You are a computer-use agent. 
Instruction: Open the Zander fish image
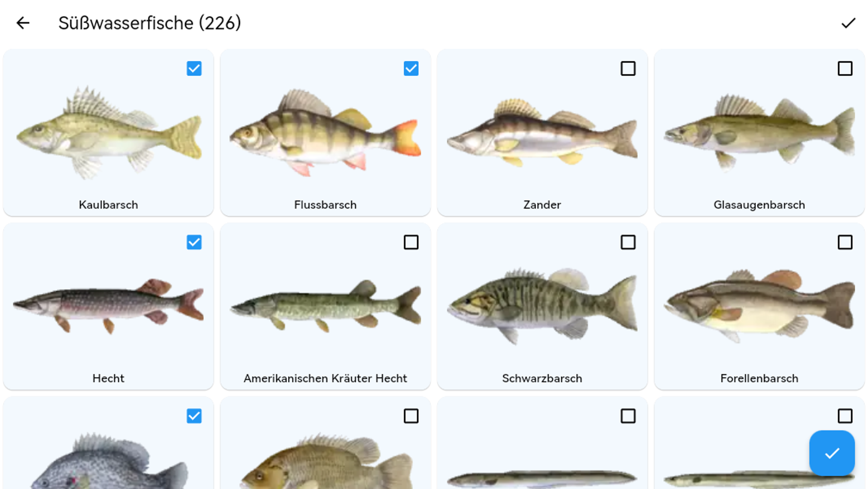point(542,132)
